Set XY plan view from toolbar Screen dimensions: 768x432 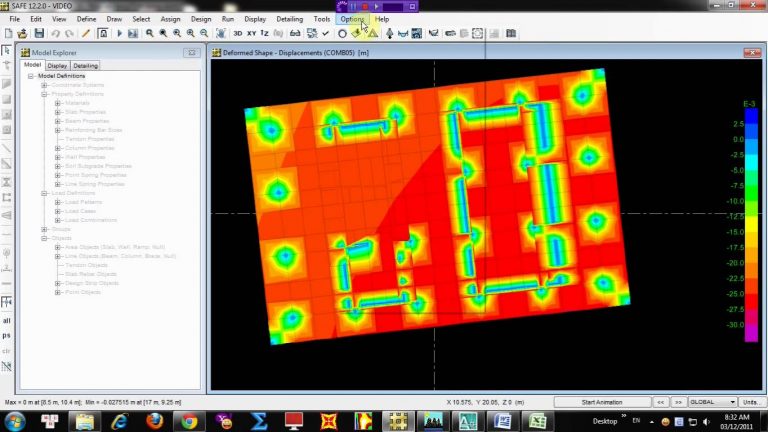point(253,33)
